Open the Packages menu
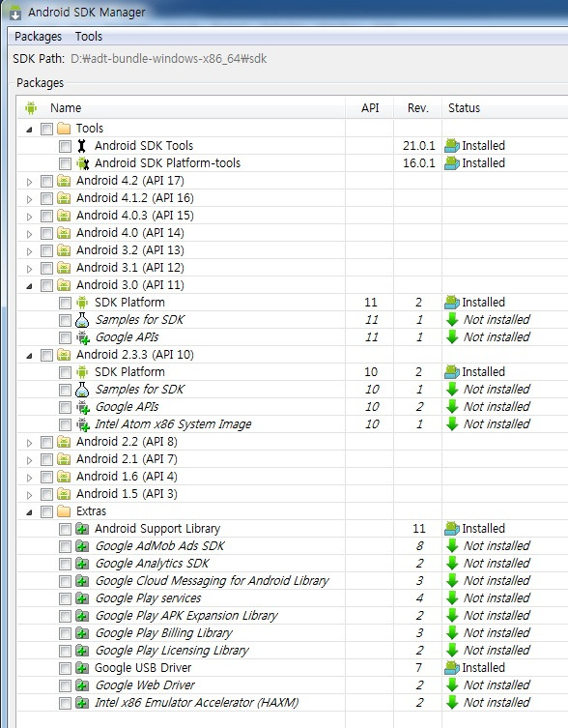 (x=38, y=36)
